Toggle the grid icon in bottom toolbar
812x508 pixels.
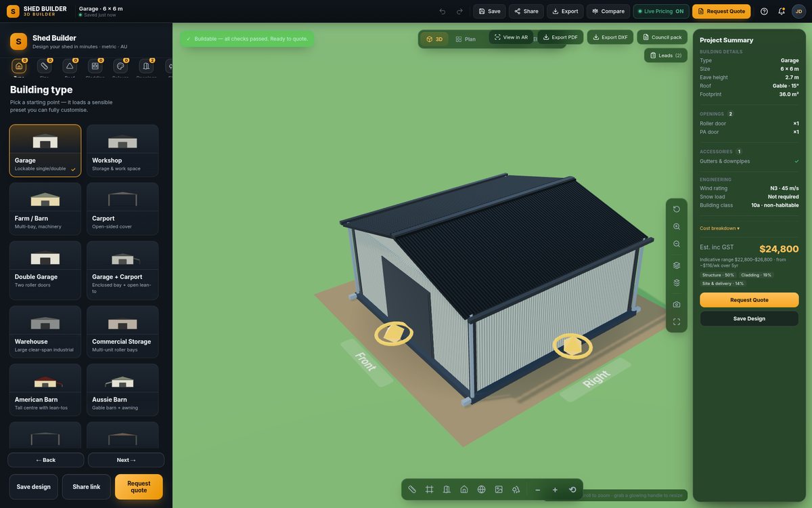coord(430,490)
